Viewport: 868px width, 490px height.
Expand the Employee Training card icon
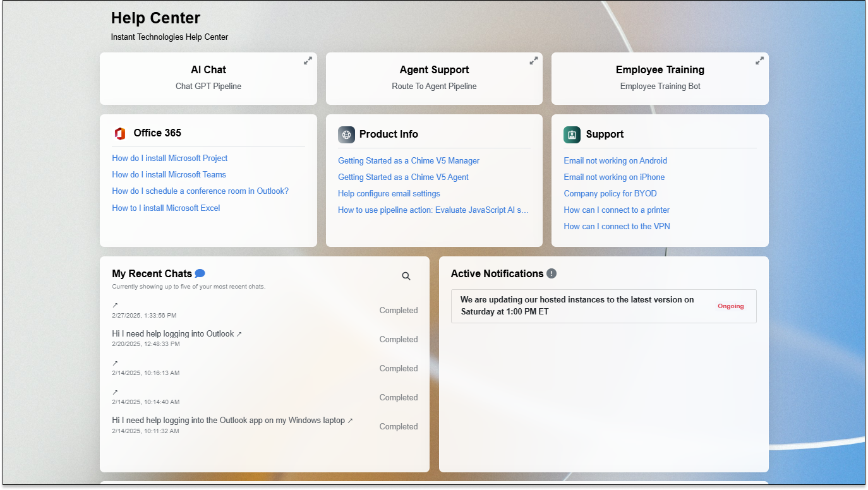tap(760, 61)
